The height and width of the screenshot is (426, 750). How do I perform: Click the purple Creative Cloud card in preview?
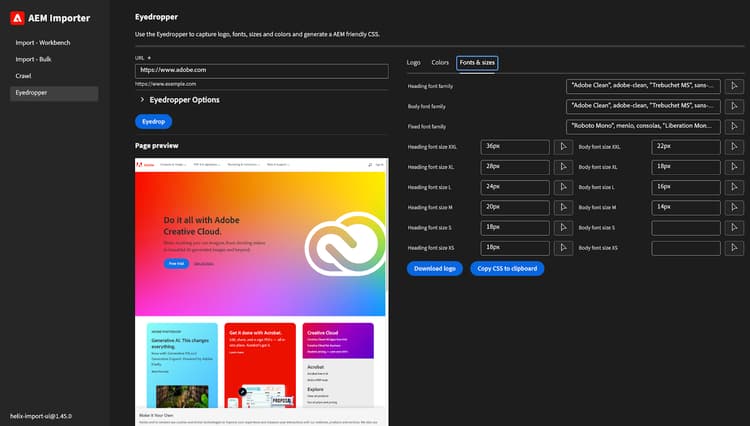[338, 340]
